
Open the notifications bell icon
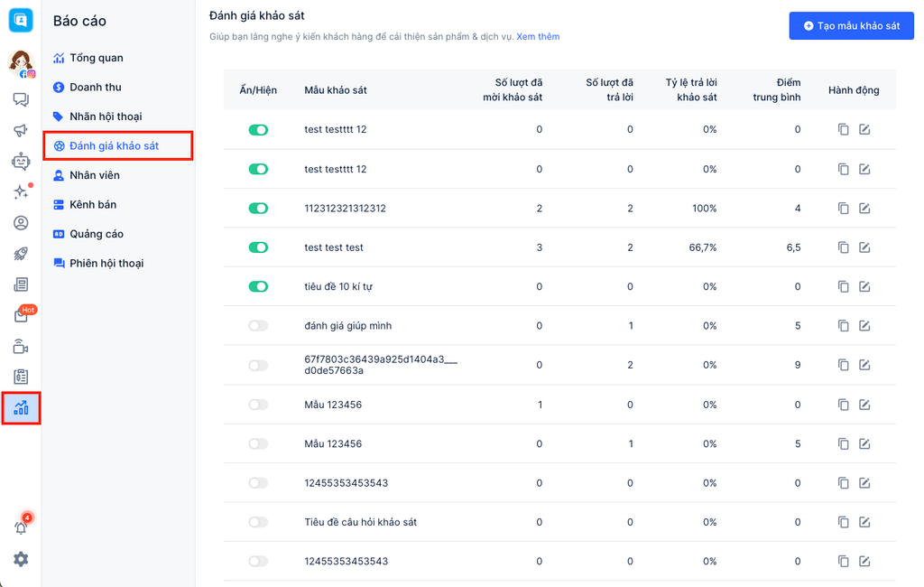click(x=21, y=527)
